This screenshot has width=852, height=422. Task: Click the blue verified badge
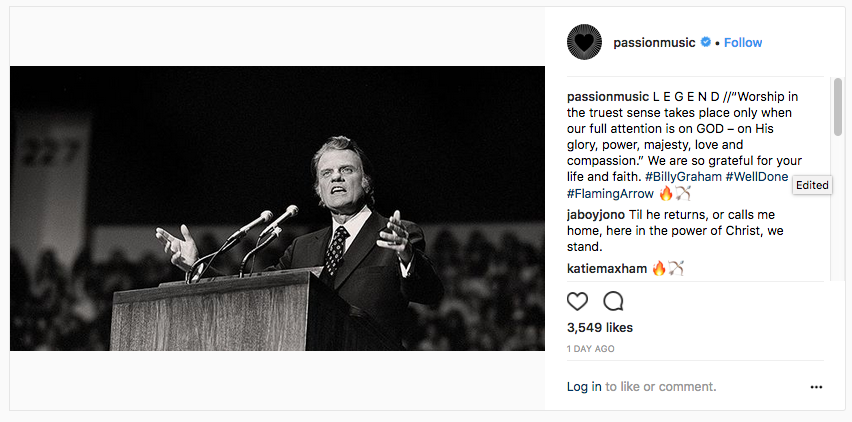[706, 43]
